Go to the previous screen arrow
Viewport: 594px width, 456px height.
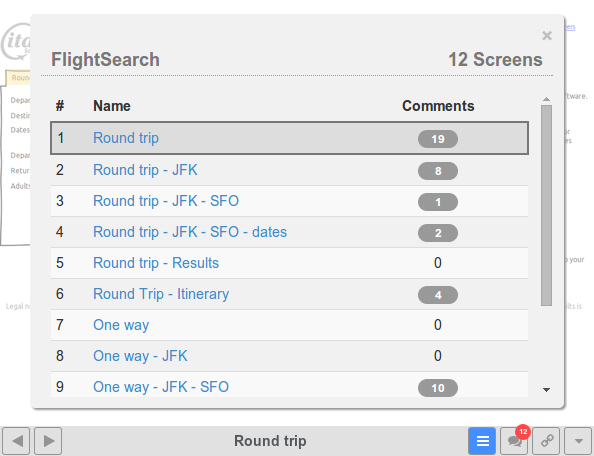click(x=16, y=441)
